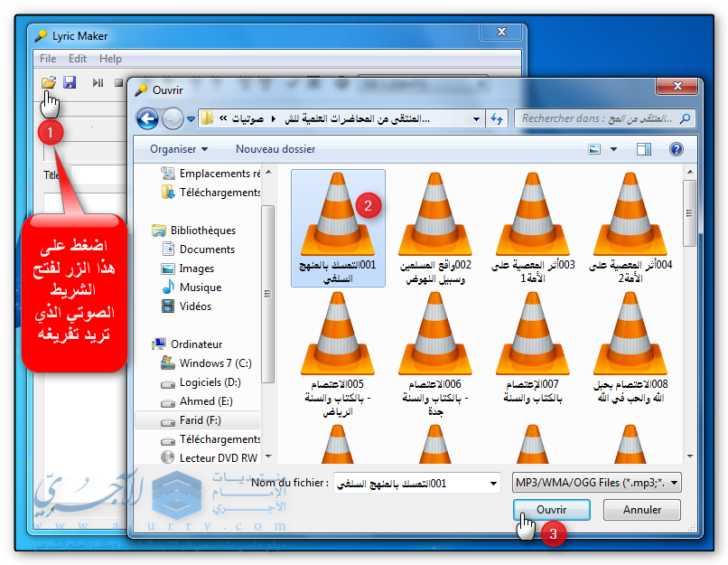
Task: Click the file list scroll-down arrow
Action: coord(690,457)
